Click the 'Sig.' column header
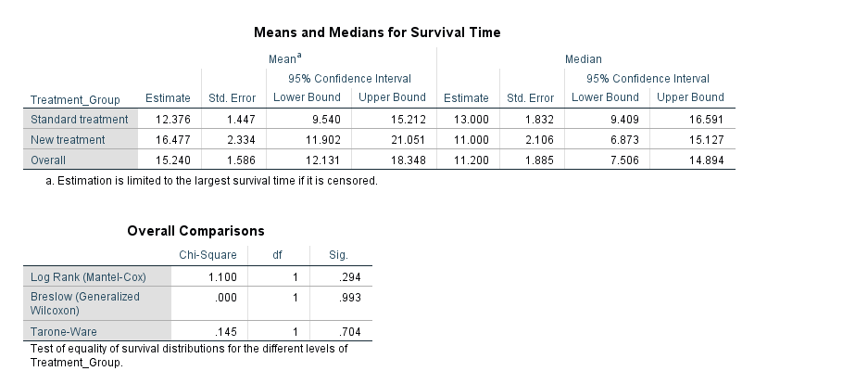Screen dimensions: 868x384 click(338, 255)
